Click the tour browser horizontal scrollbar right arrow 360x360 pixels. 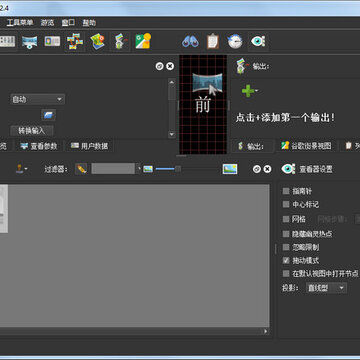click(266, 331)
